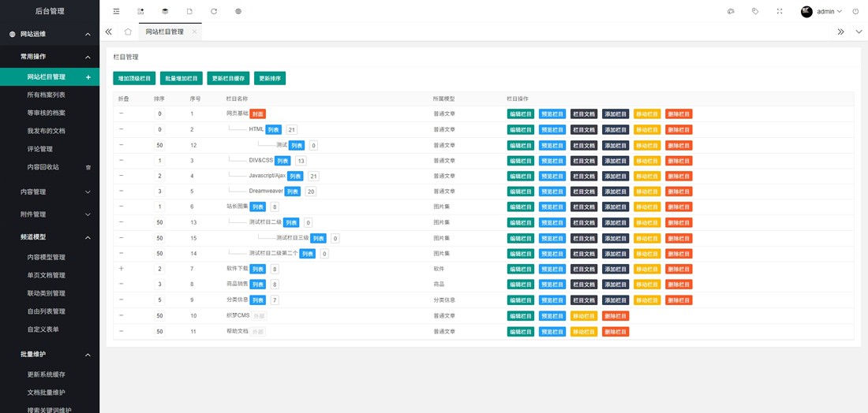Expand the 内容管理 sidebar section
The height and width of the screenshot is (413, 868).
50,192
